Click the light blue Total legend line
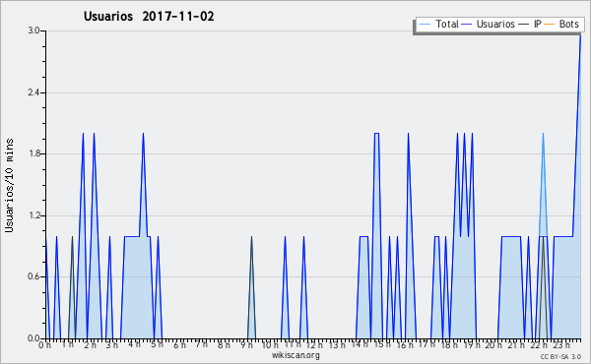Viewport: 591px width, 364px height. 425,25
